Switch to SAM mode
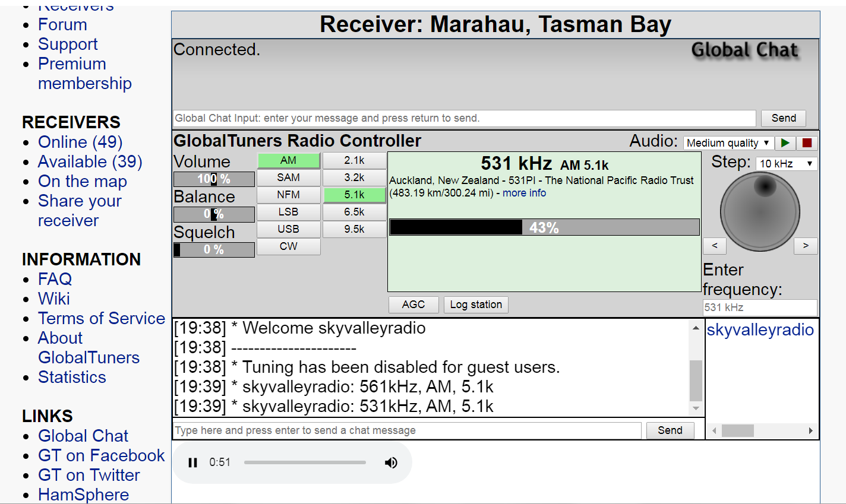846x504 pixels. (x=288, y=177)
